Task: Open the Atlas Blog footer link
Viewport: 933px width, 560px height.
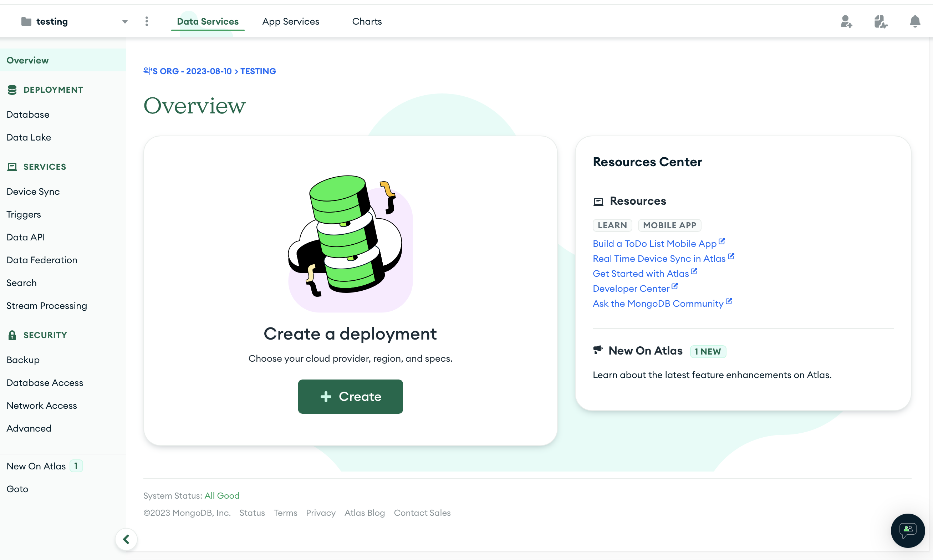Action: (x=364, y=513)
